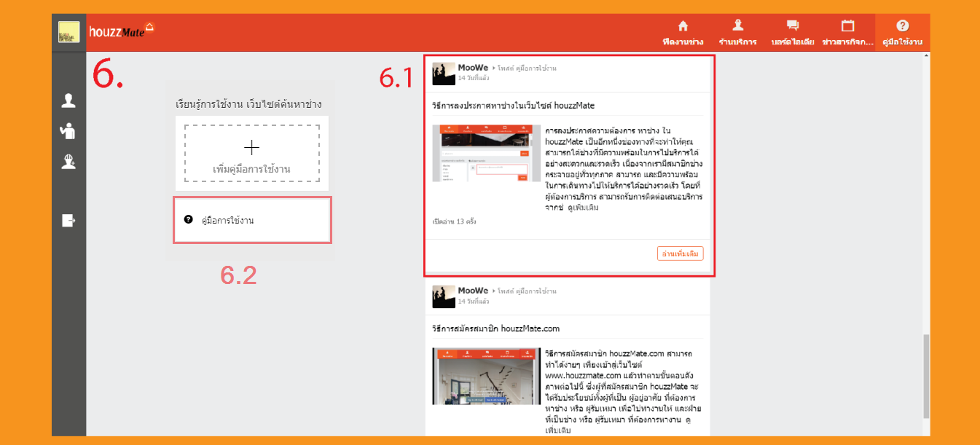The image size is (980, 445).
Task: Open MooWe author name on first post
Action: tap(474, 67)
